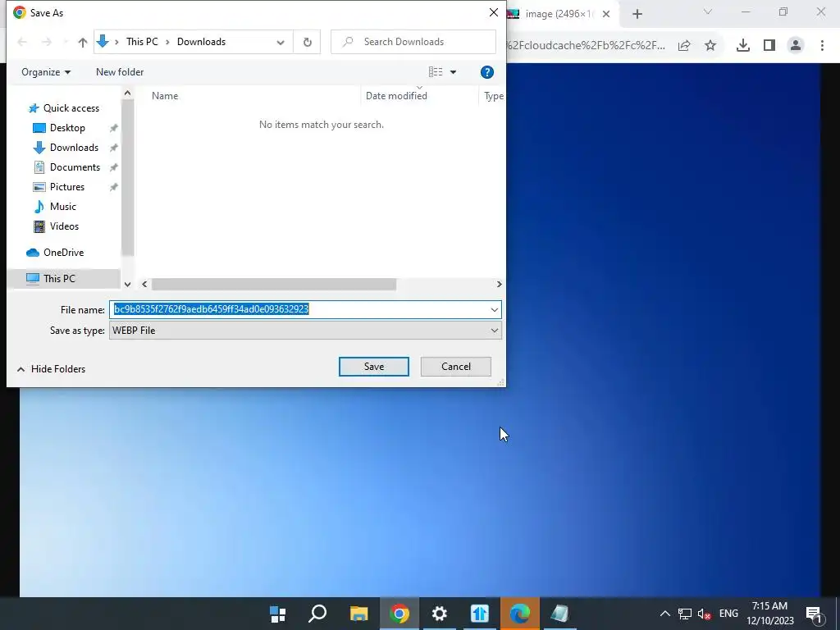Open taskbar Search
Screen dimensions: 840x630
coord(317,614)
